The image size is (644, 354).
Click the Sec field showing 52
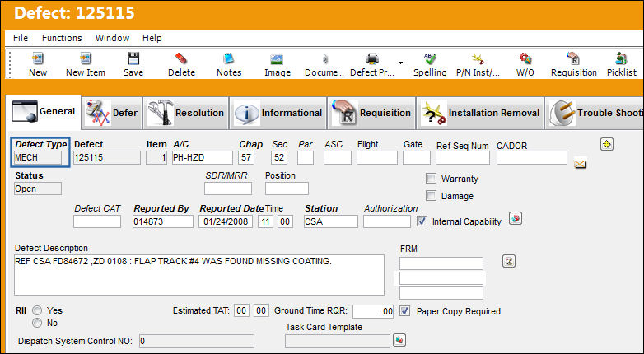(279, 158)
